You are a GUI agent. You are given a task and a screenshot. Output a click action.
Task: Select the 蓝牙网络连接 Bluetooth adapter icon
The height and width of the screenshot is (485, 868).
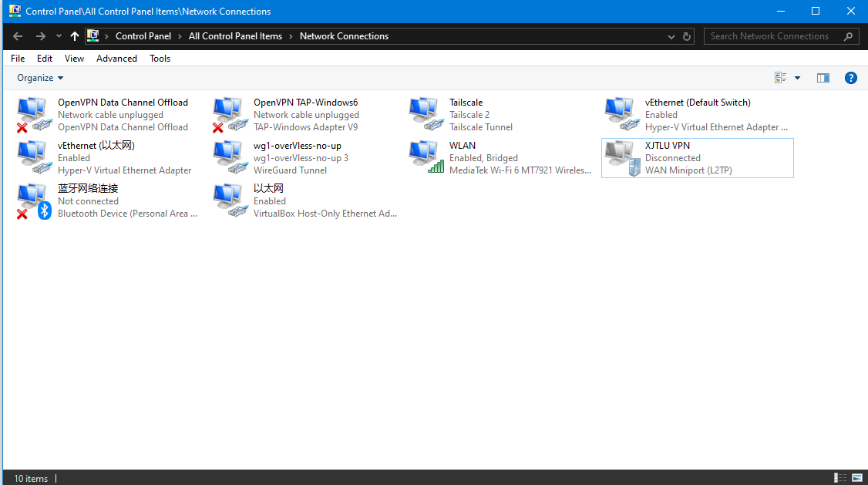pyautogui.click(x=35, y=201)
